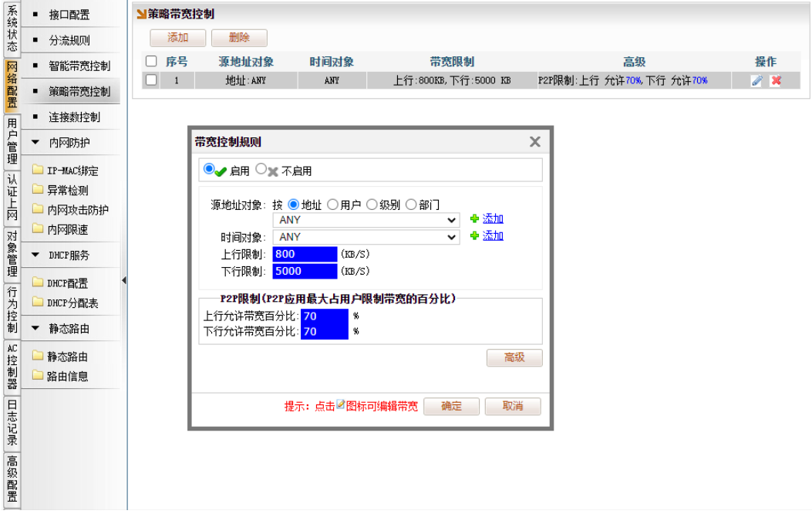The height and width of the screenshot is (514, 812).
Task: Click the red delete X icon in row 1
Action: pos(776,80)
